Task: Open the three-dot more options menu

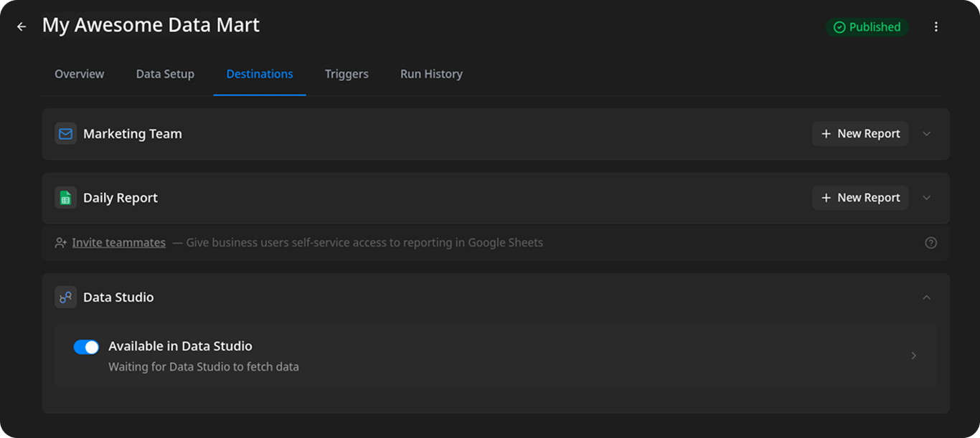Action: point(936,27)
